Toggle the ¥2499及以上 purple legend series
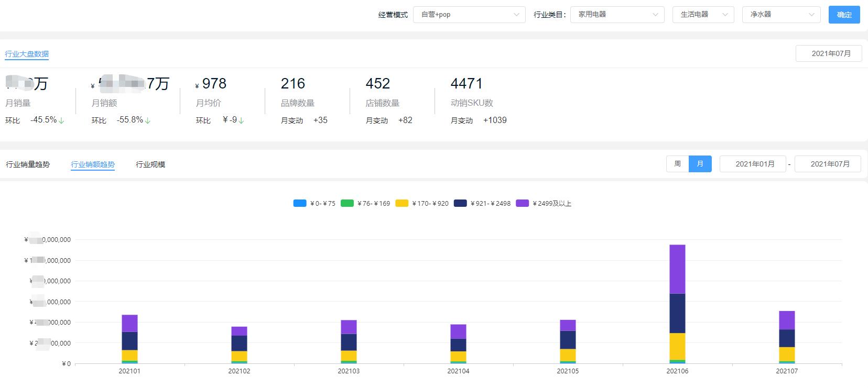The image size is (868, 388). (x=544, y=203)
